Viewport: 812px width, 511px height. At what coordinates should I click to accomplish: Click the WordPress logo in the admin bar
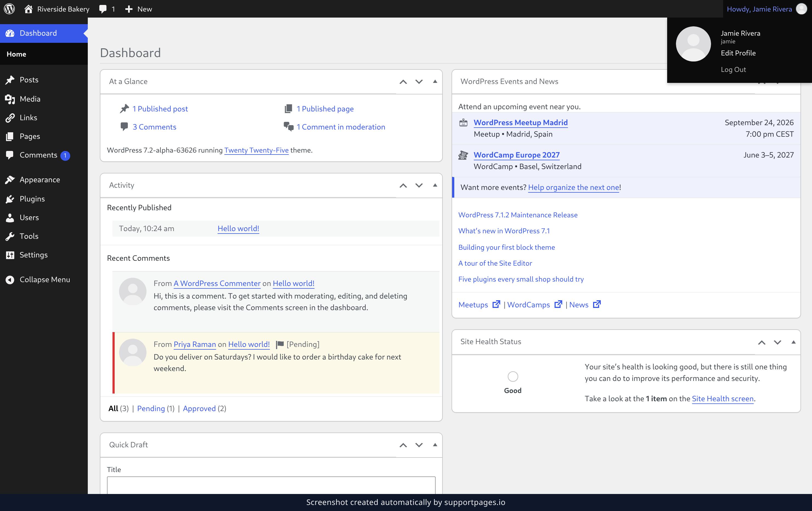point(9,9)
